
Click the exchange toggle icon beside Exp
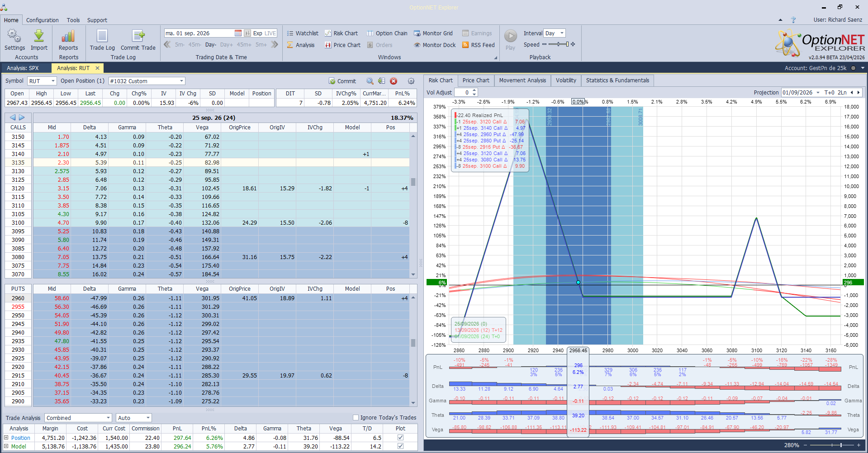(247, 33)
